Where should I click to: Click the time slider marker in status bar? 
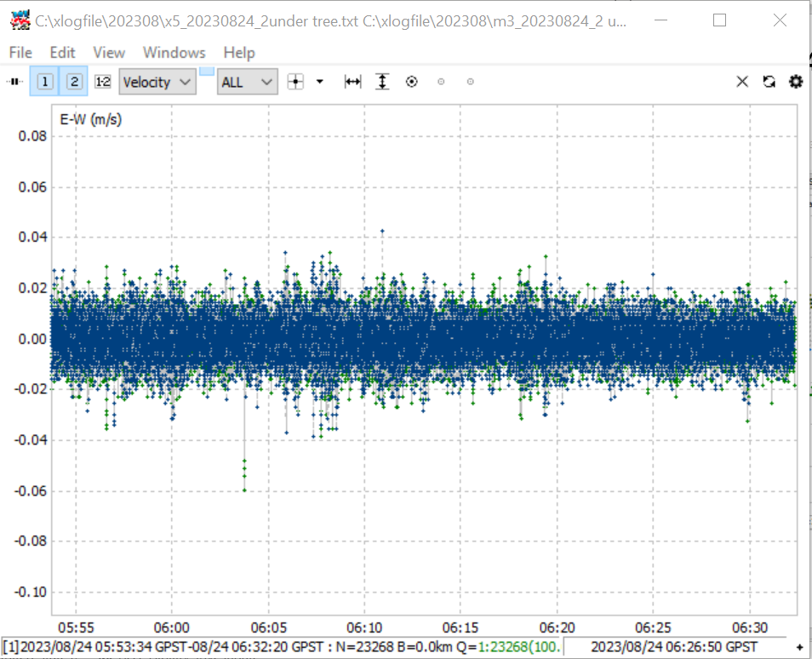coord(799,647)
